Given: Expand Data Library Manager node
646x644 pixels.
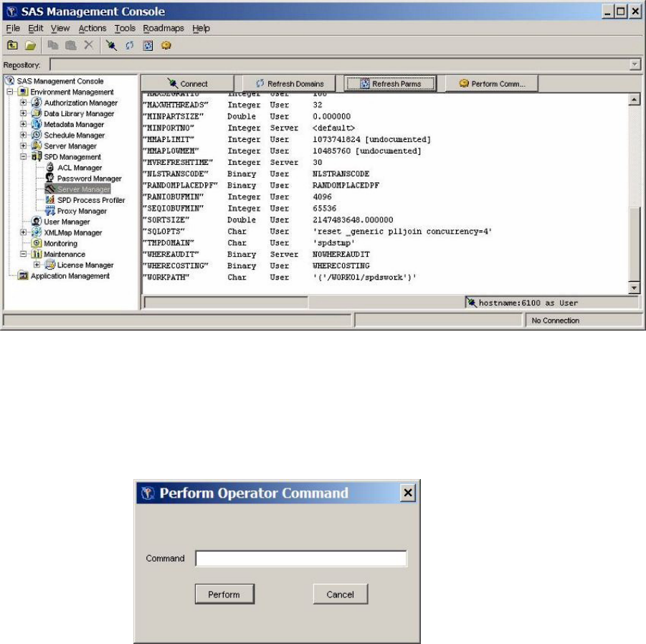Looking at the screenshot, I should pos(24,113).
